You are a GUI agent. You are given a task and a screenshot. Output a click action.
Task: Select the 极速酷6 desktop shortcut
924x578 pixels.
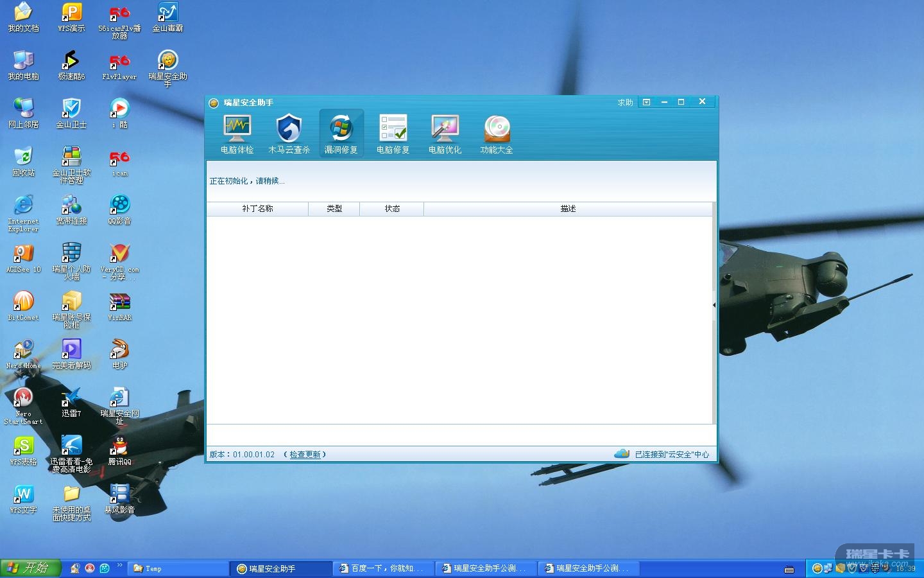point(71,66)
